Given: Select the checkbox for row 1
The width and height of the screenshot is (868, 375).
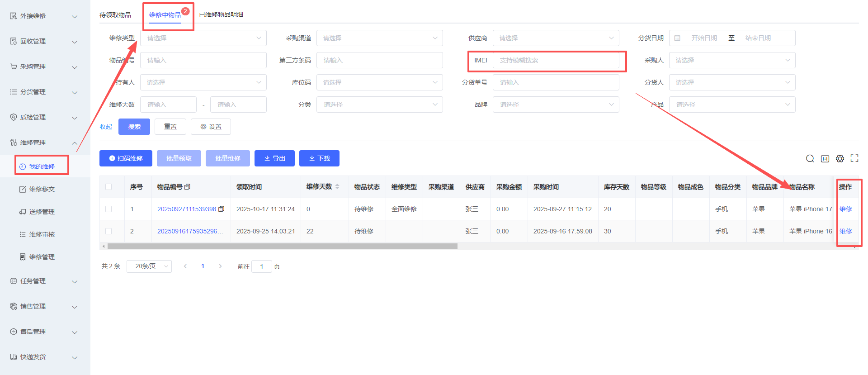Looking at the screenshot, I should click(108, 209).
